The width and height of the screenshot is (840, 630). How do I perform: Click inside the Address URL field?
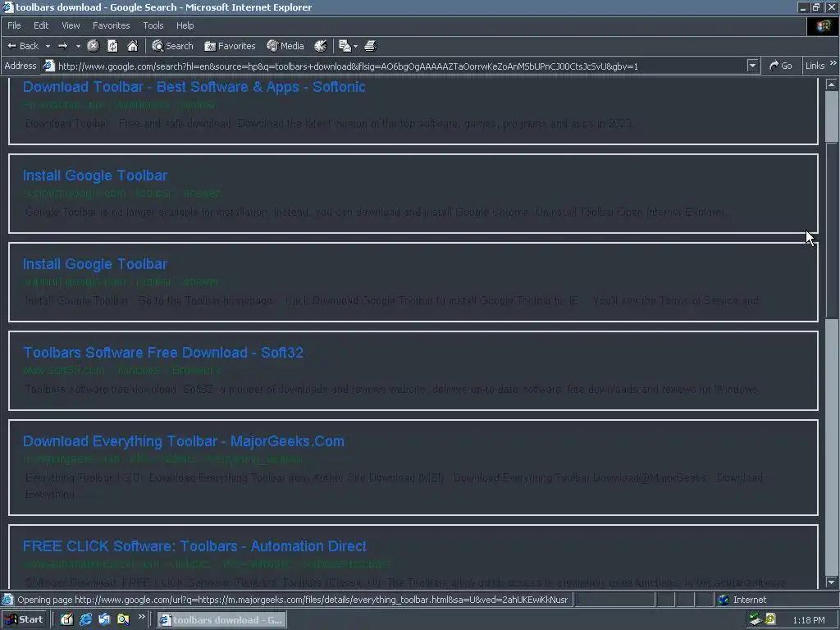400,66
